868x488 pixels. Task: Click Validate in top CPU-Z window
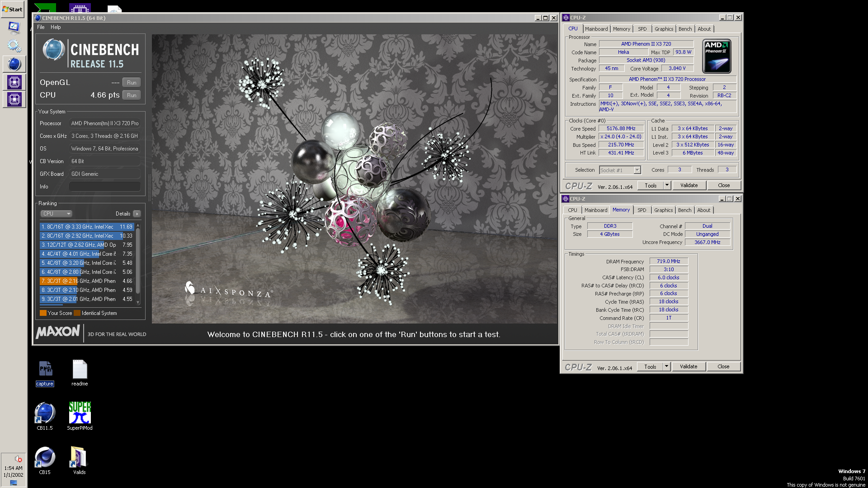pos(689,185)
